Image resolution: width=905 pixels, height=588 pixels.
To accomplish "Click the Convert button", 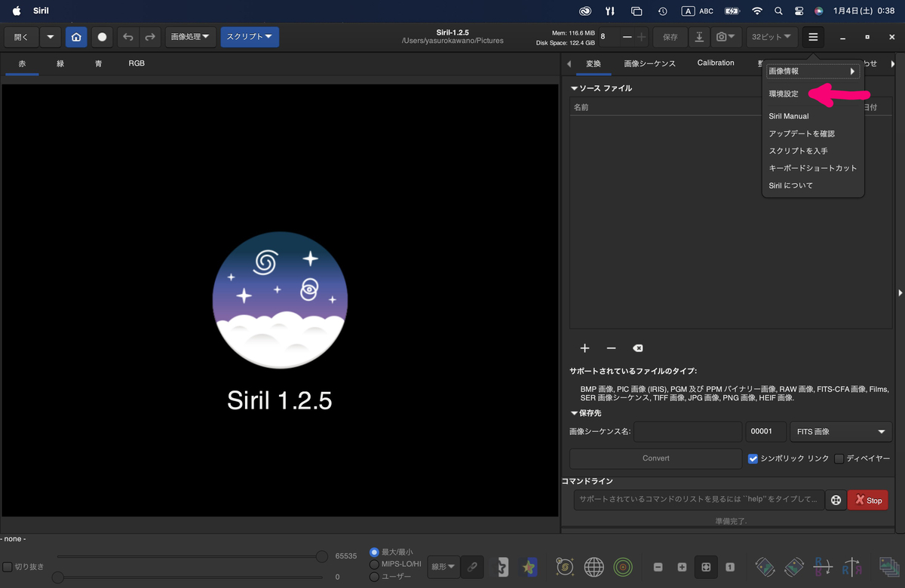I will (x=656, y=458).
